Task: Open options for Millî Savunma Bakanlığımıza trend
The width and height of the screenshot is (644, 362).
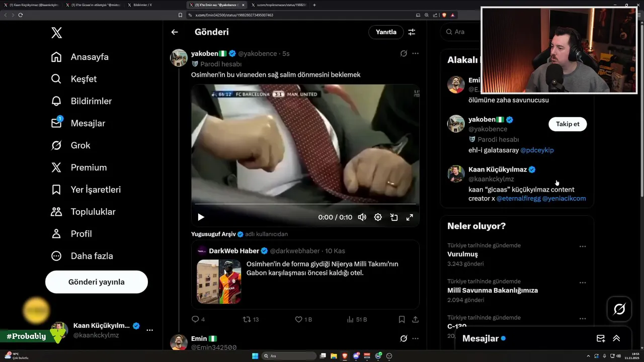Action: pos(582,283)
